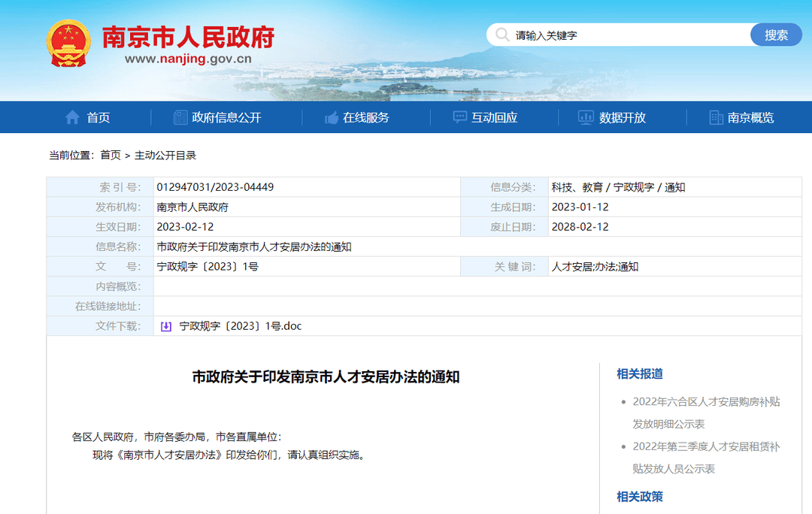Click 首页 in the breadcrumb
This screenshot has width=812, height=514.
tap(111, 156)
